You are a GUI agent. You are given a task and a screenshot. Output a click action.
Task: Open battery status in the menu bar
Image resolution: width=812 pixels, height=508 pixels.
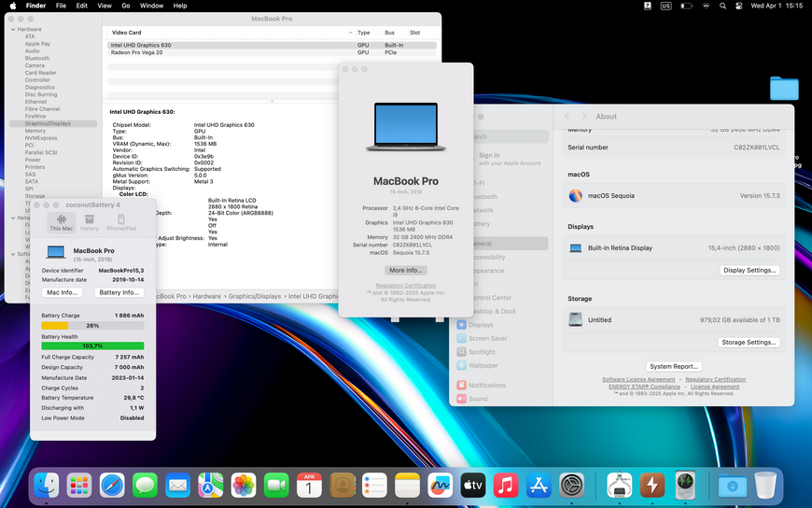pos(686,6)
